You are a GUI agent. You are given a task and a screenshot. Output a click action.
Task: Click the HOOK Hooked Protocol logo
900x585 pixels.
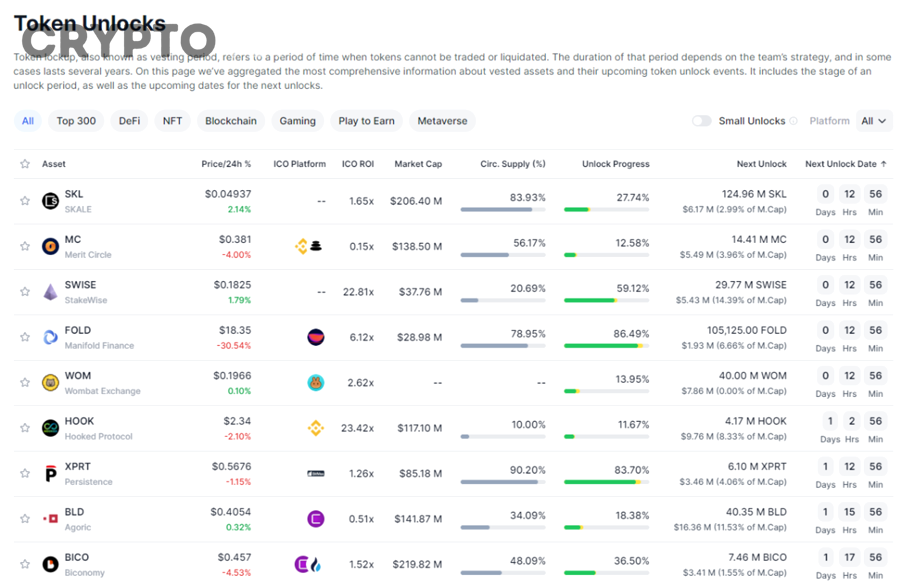pos(51,428)
